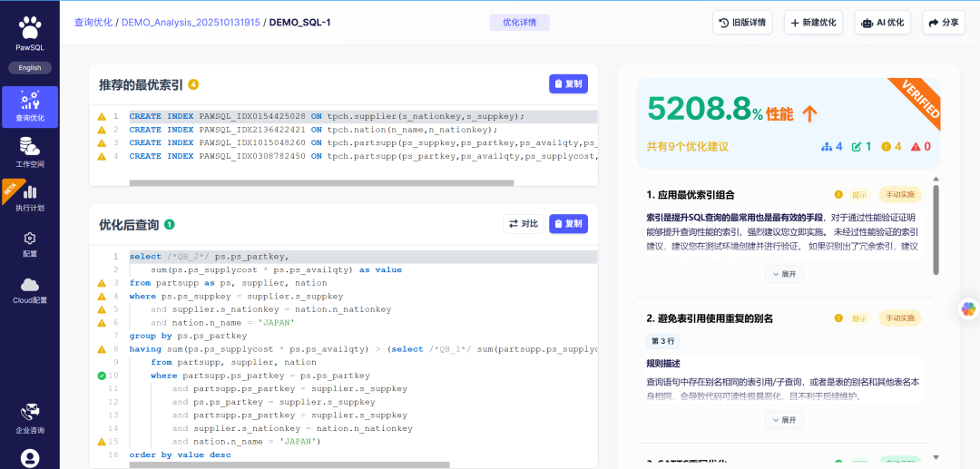Image resolution: width=980 pixels, height=469 pixels.
Task: Click 共有9个优化建议 text
Action: [688, 147]
